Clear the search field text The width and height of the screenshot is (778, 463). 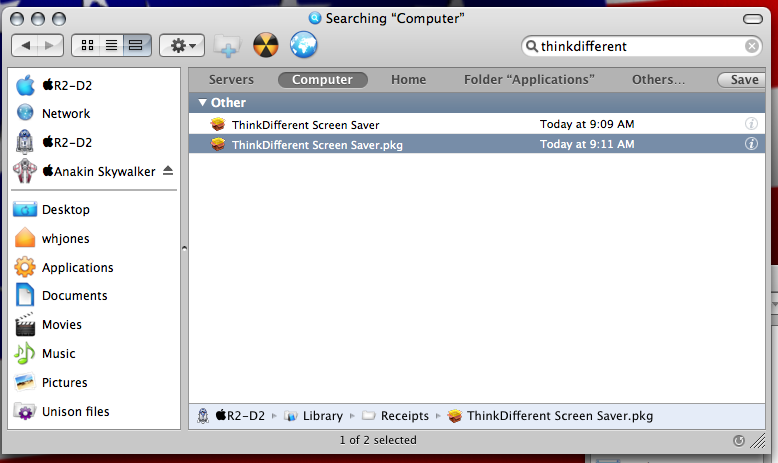(x=752, y=46)
